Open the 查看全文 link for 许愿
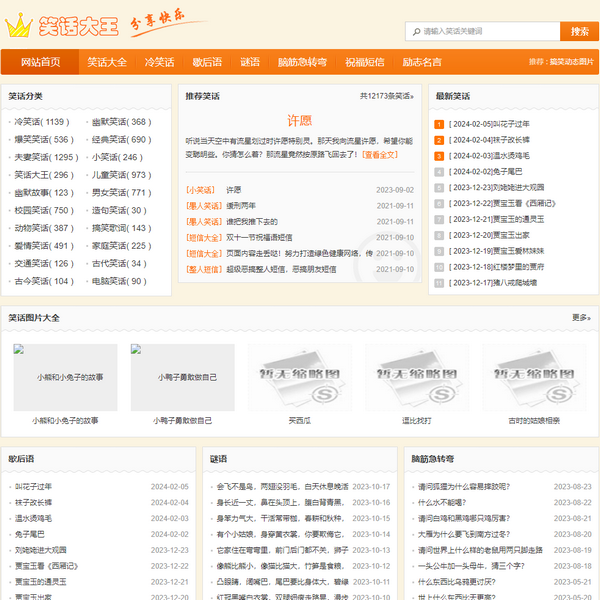 379,155
